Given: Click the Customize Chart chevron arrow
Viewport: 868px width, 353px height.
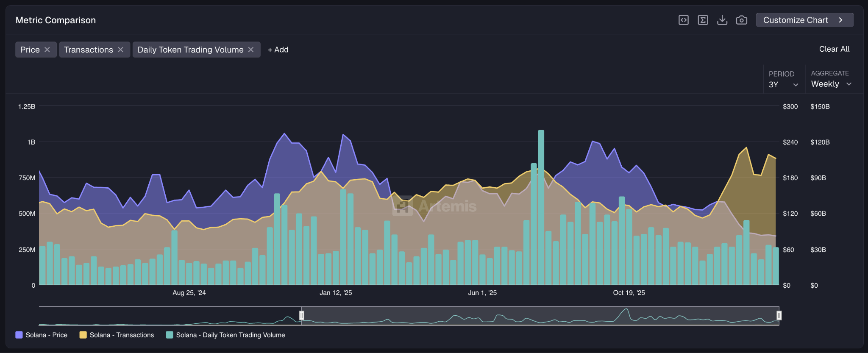Looking at the screenshot, I should 840,20.
